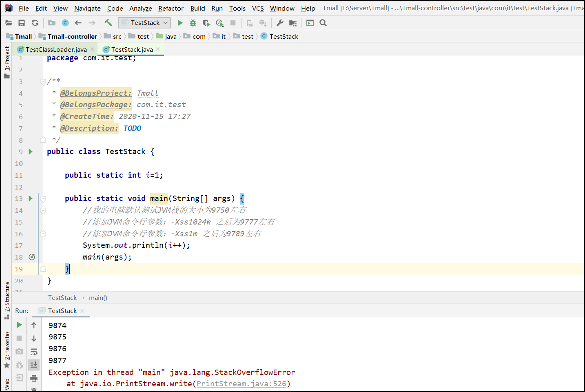
Task: Print console output using the printer icon
Action: [34, 378]
